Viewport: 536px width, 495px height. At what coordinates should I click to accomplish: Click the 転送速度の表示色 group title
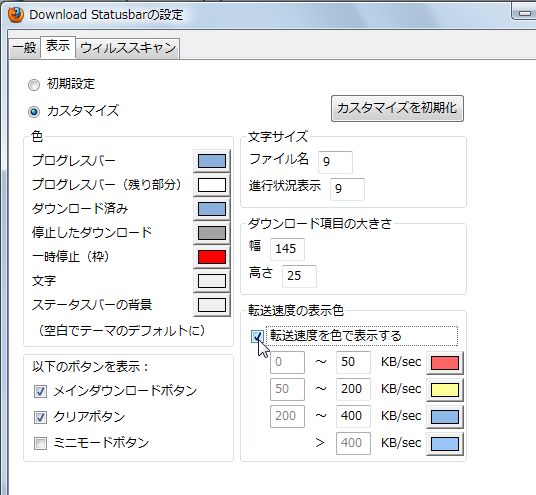click(x=296, y=310)
